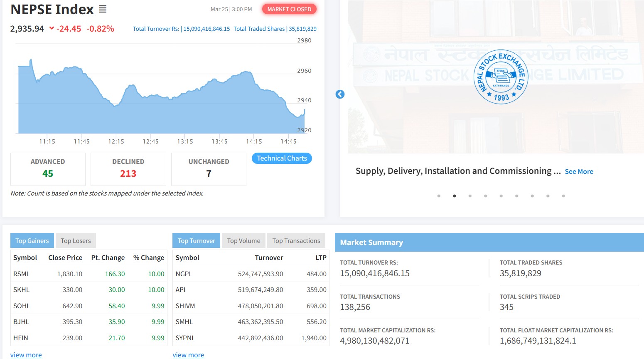Open the Top Transactions tab
Screen dimensions: 644x359
pyautogui.click(x=296, y=241)
